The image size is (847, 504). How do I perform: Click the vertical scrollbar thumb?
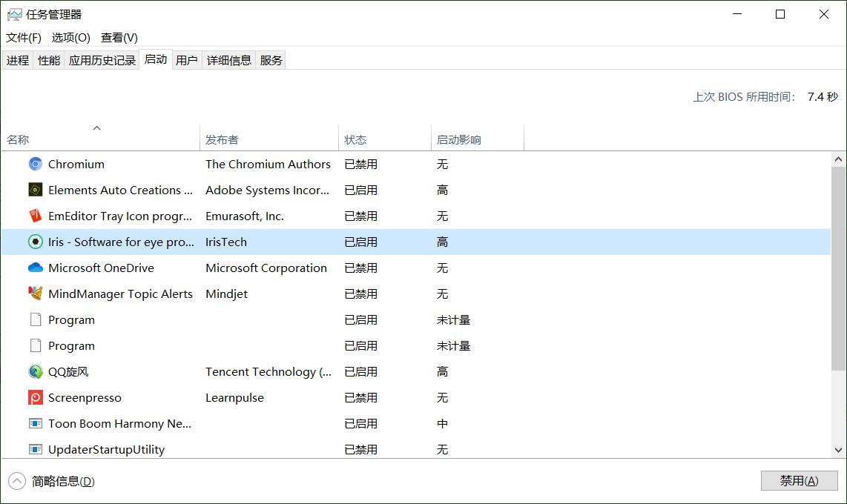tap(838, 268)
